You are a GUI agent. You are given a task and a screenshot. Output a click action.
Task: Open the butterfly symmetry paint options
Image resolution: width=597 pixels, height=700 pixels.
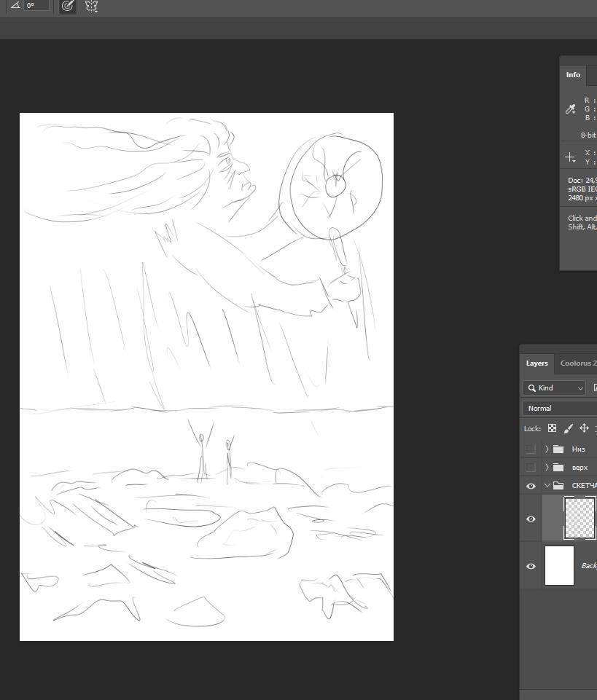tap(91, 6)
